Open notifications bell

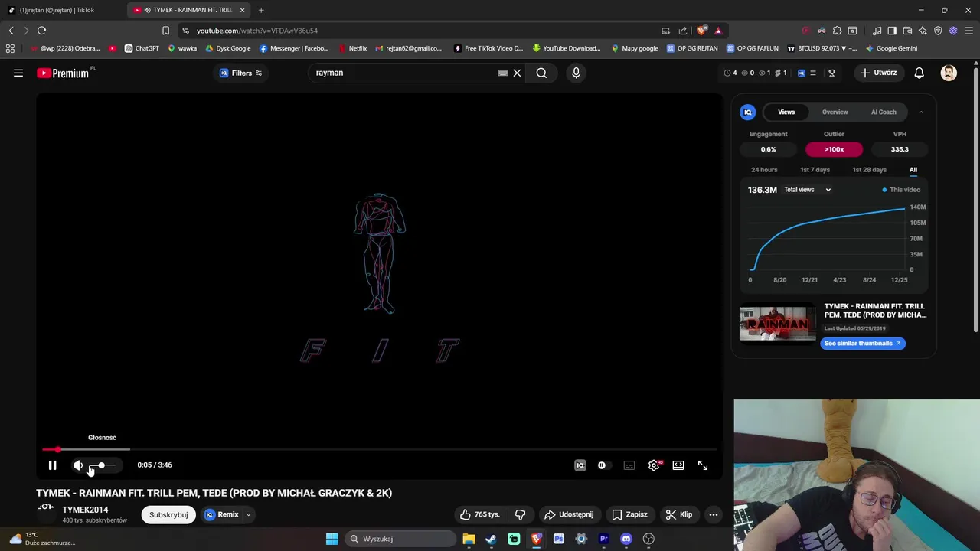pyautogui.click(x=920, y=73)
